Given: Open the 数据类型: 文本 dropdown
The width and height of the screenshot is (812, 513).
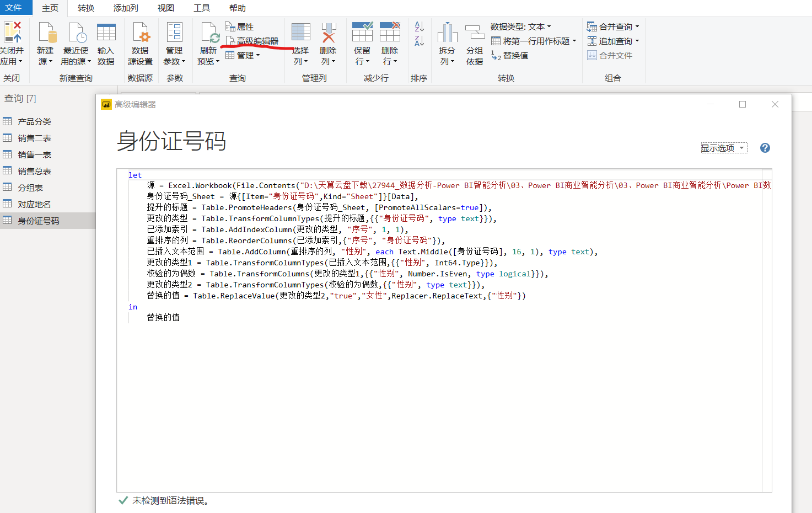Looking at the screenshot, I should click(520, 26).
